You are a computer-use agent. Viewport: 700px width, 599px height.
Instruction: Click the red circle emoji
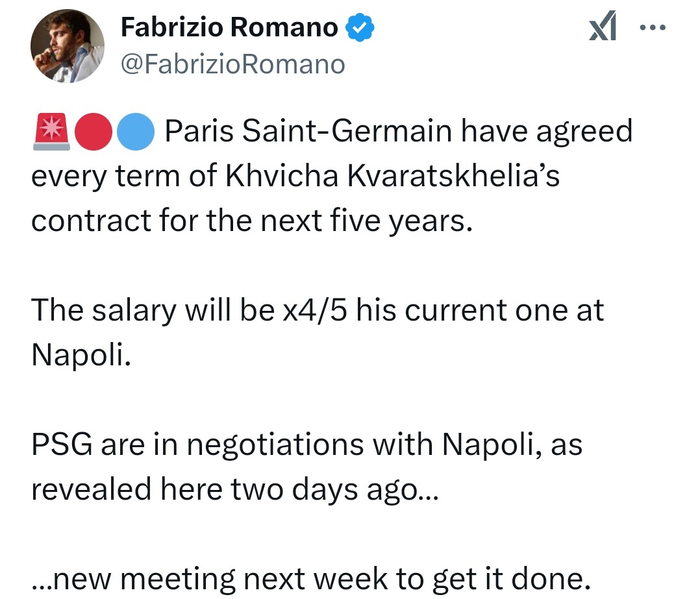click(x=94, y=132)
